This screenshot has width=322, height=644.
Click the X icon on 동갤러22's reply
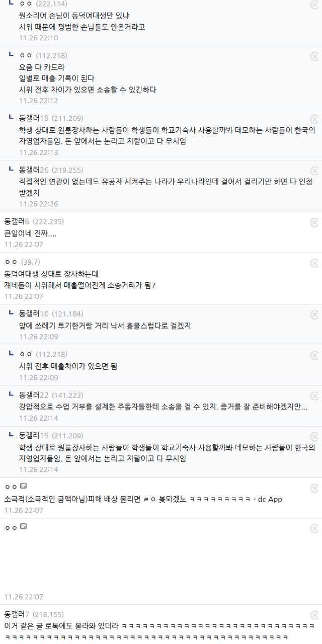click(314, 396)
